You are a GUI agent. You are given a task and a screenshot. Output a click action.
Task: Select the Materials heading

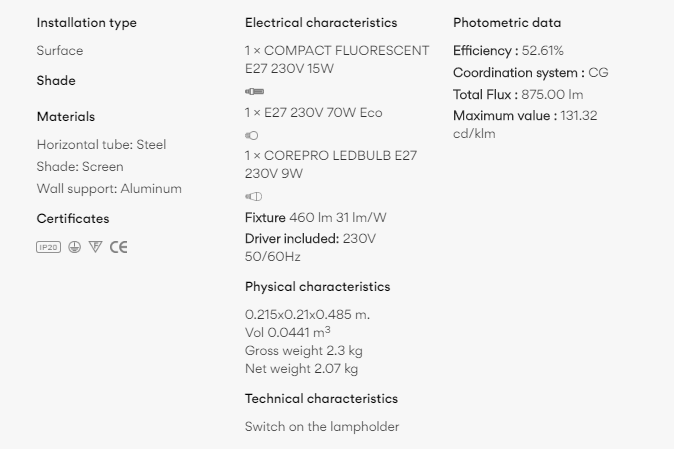coord(66,116)
